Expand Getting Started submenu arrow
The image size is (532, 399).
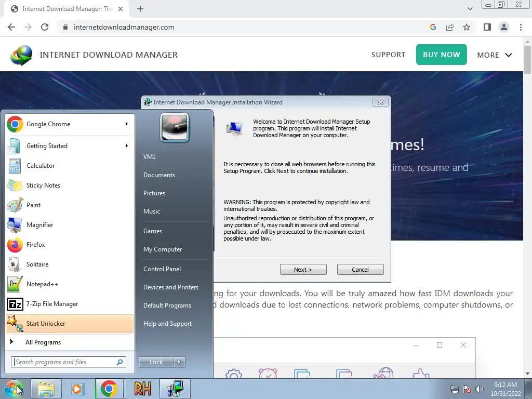coord(127,146)
